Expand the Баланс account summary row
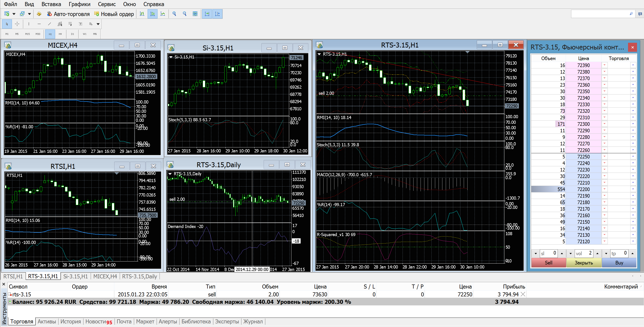 tap(10, 302)
